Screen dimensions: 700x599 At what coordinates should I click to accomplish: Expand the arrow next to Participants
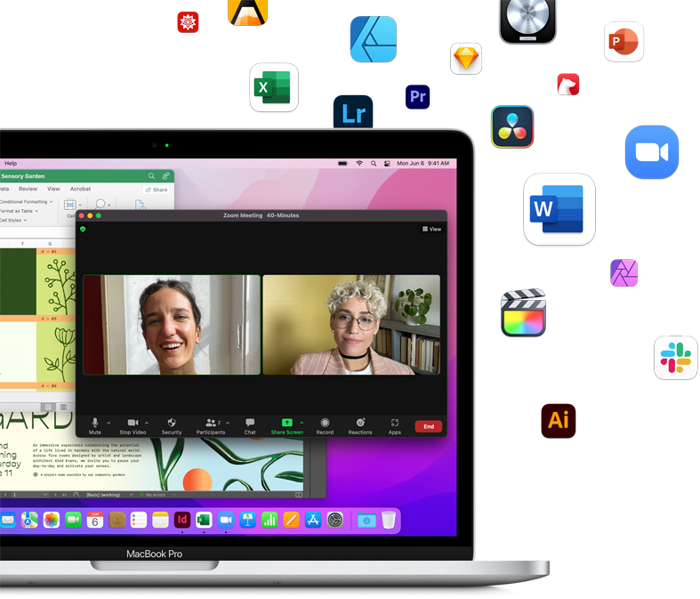pyautogui.click(x=228, y=423)
